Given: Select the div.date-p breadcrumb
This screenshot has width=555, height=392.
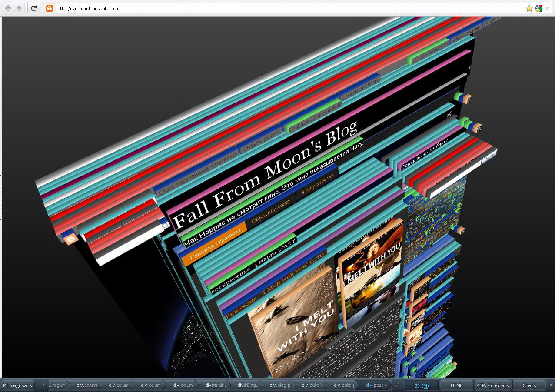Looking at the screenshot, I should [x=344, y=385].
